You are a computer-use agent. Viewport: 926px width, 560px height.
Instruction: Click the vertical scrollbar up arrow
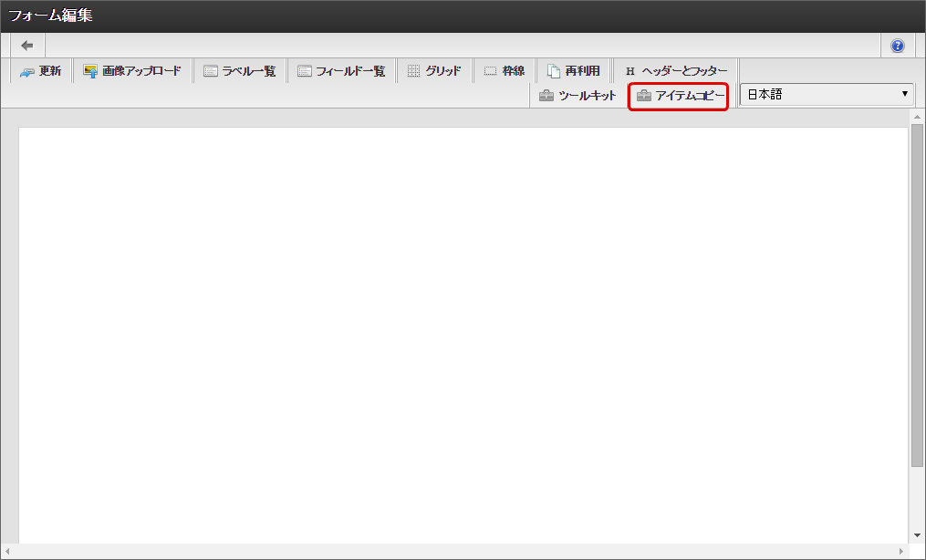coord(917,116)
